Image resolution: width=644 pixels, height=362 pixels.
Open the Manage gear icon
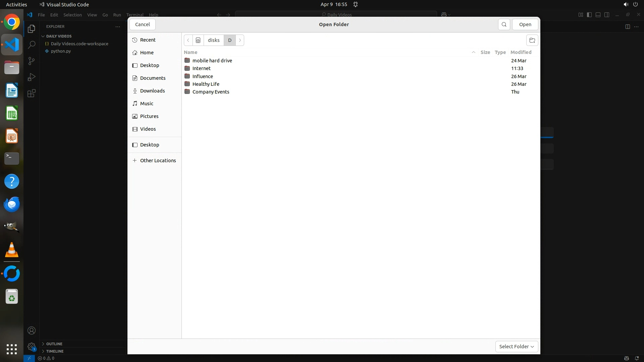[x=32, y=346]
